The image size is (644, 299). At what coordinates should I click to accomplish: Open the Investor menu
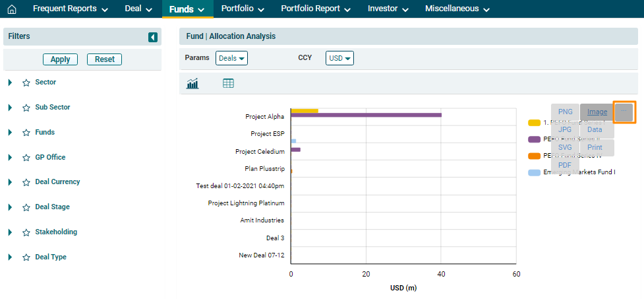(x=388, y=9)
